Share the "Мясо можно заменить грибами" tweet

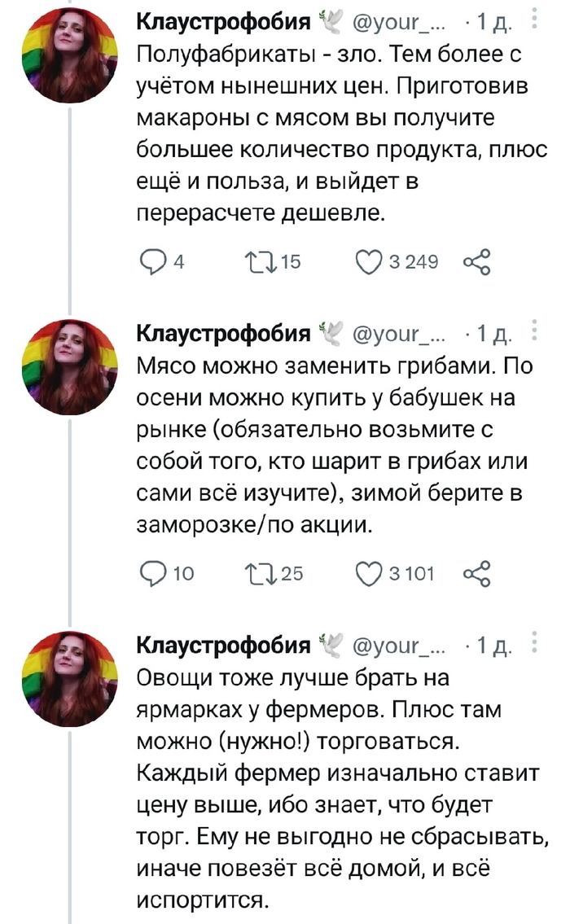pos(478,575)
